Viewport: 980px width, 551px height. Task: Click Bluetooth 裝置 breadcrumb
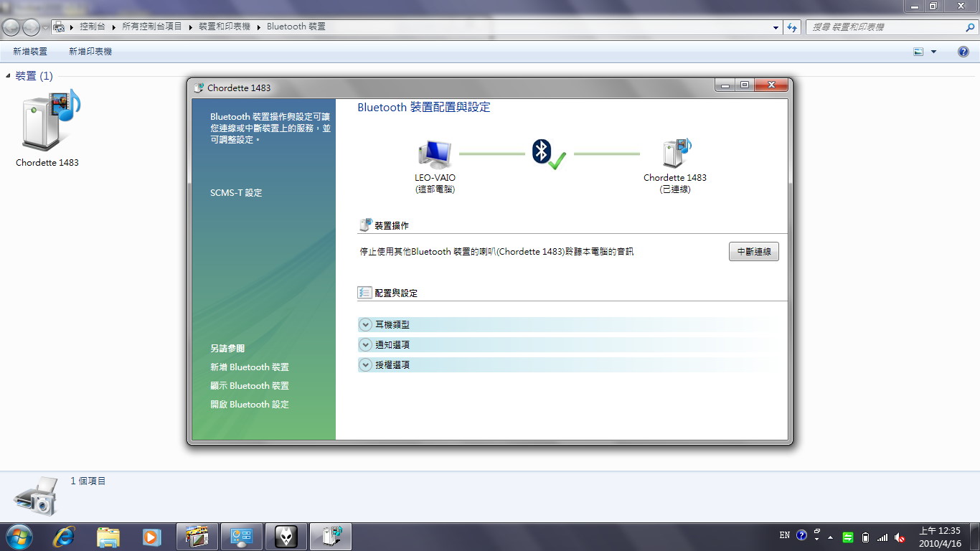tap(296, 27)
